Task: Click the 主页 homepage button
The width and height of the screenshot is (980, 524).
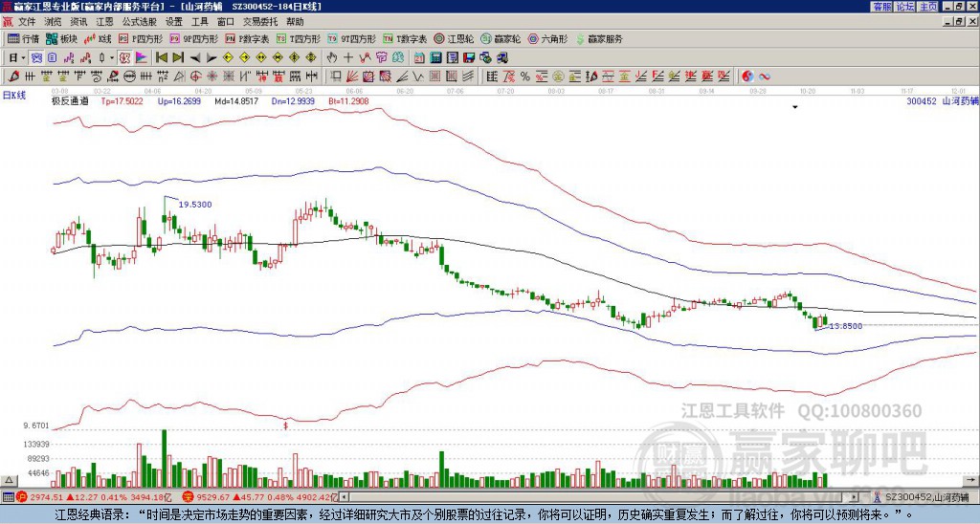Action: (928, 7)
